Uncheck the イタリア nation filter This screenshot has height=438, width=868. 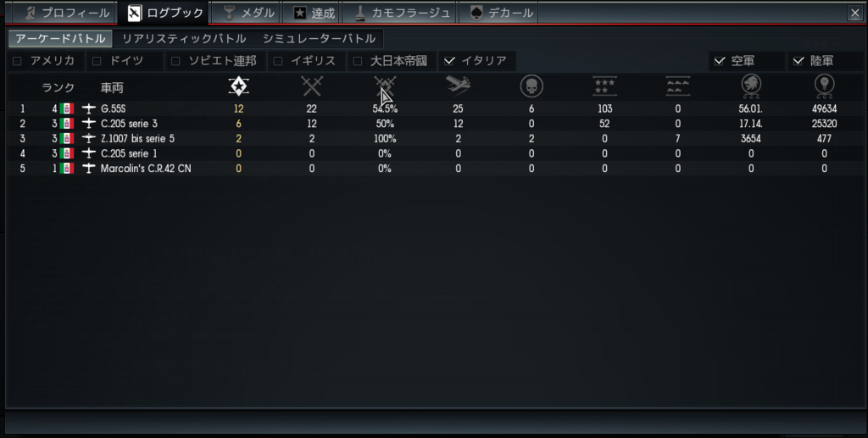[449, 61]
